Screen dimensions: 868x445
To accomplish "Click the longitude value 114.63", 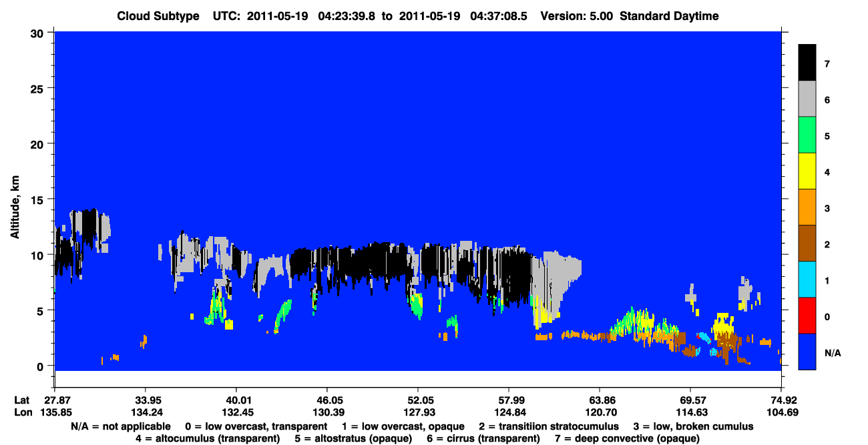I will (x=690, y=412).
